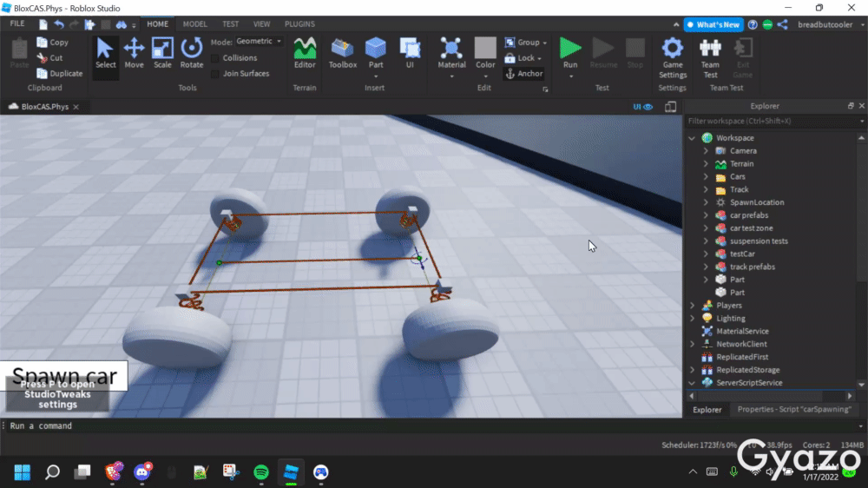The image size is (868, 488).
Task: Insert a new Part
Action: coord(375,53)
